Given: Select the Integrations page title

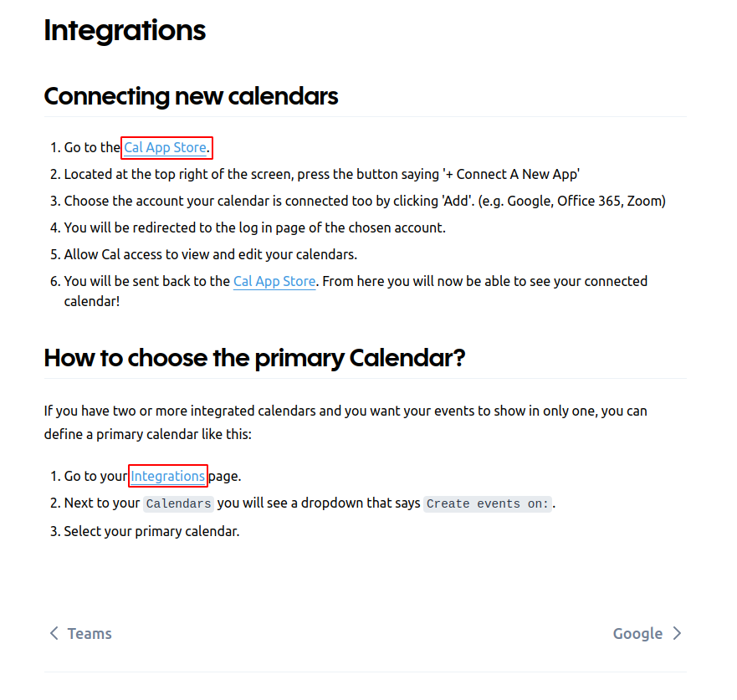Looking at the screenshot, I should tap(125, 31).
